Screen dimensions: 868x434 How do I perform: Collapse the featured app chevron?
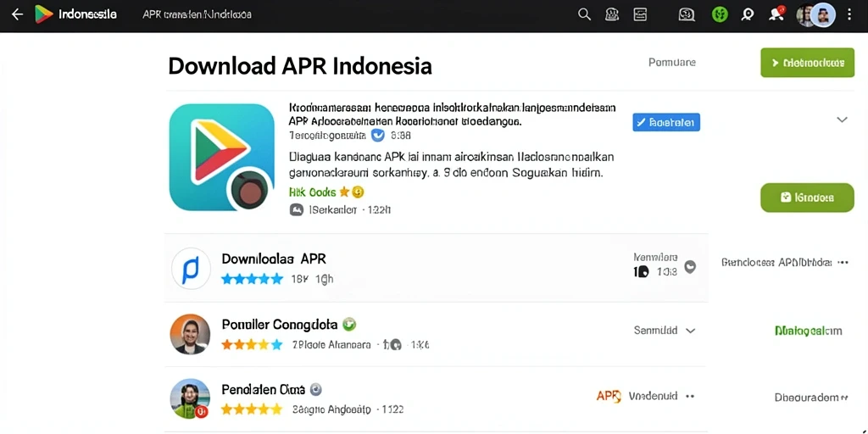click(842, 120)
